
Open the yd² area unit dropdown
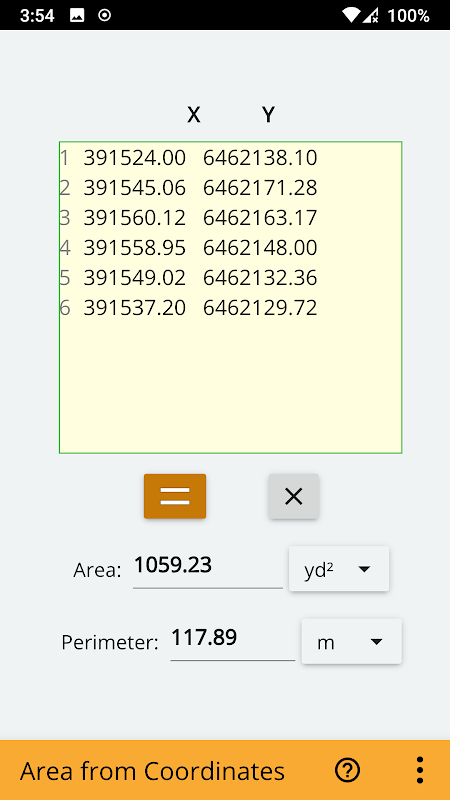pos(339,569)
